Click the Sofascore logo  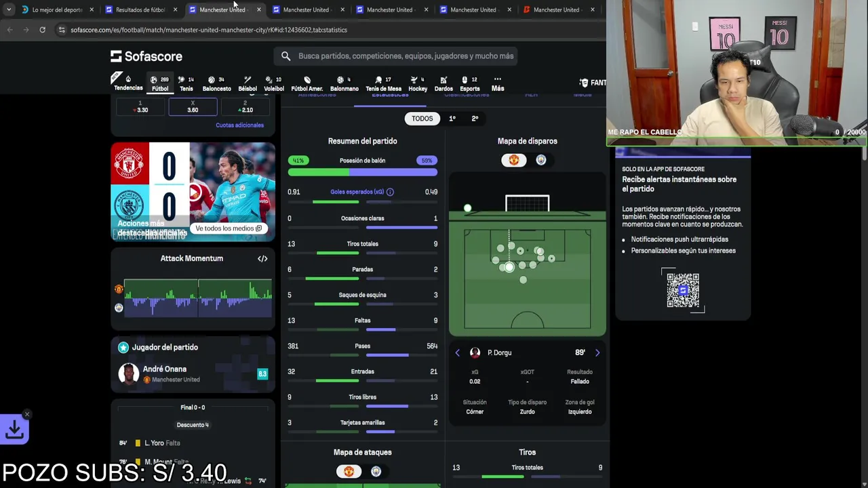pyautogui.click(x=146, y=56)
